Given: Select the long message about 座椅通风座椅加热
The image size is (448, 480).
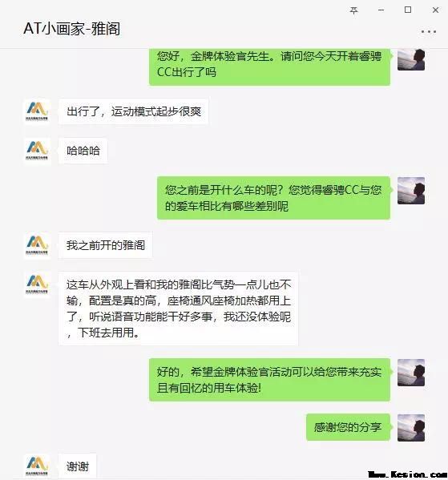Looking at the screenshot, I should click(x=178, y=309).
